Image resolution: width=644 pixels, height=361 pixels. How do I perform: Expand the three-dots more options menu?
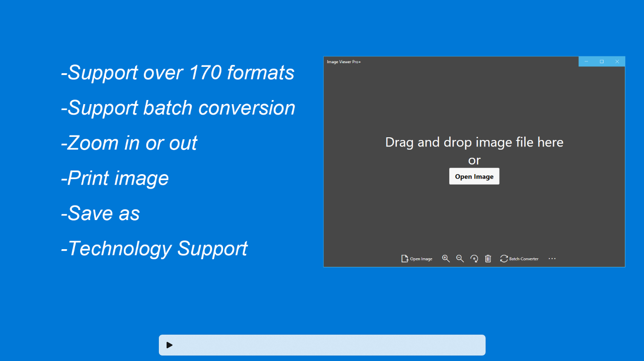coord(552,259)
